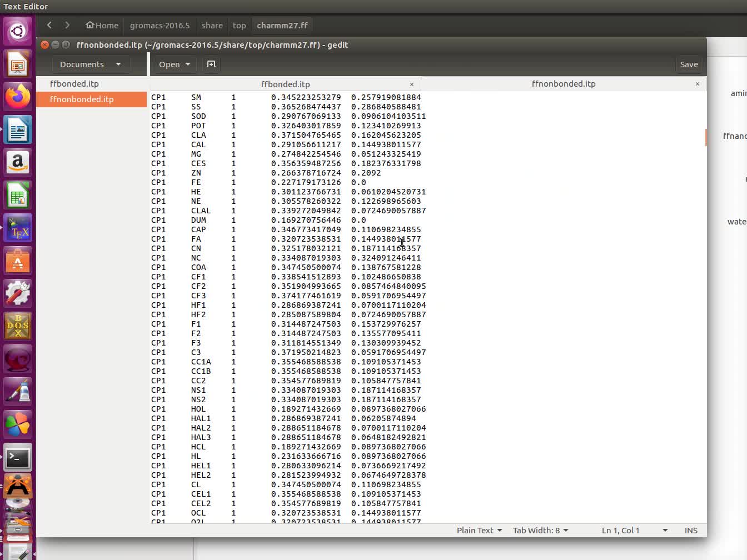Click HF1 row value 0.286869387241

(306, 305)
